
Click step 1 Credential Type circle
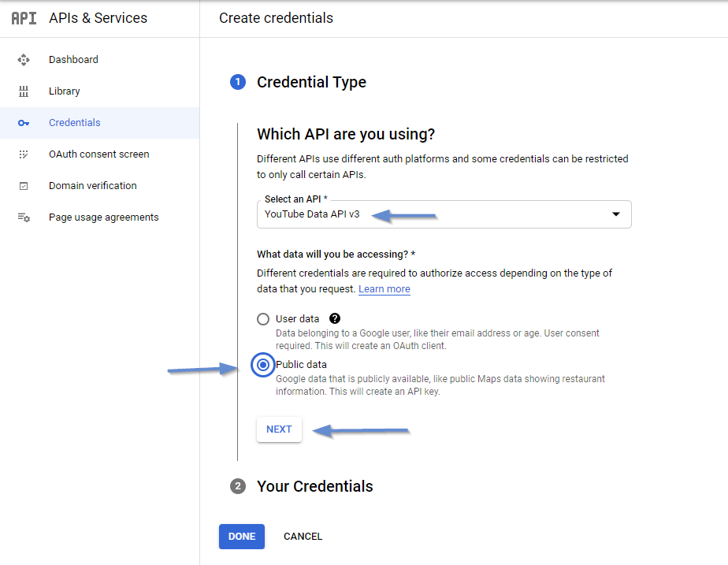tap(238, 82)
